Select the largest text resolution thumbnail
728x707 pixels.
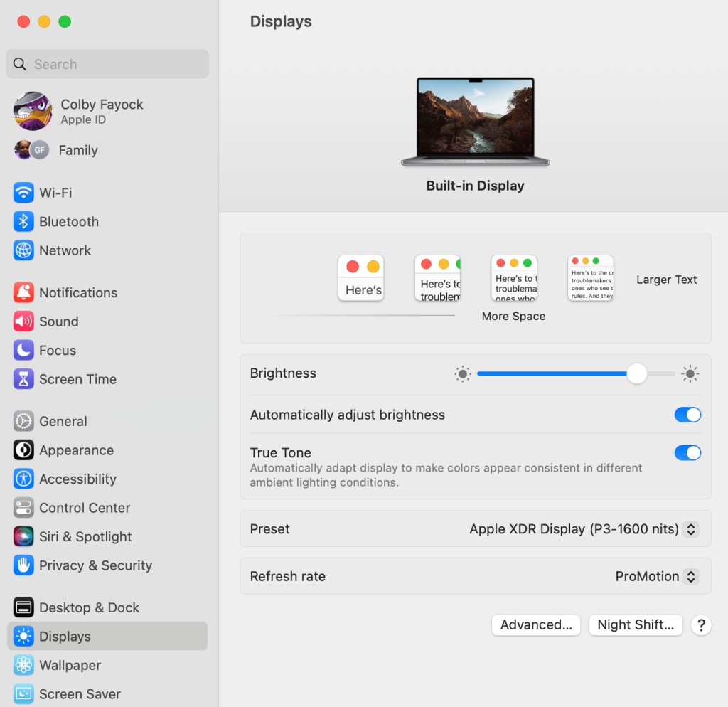tap(360, 278)
